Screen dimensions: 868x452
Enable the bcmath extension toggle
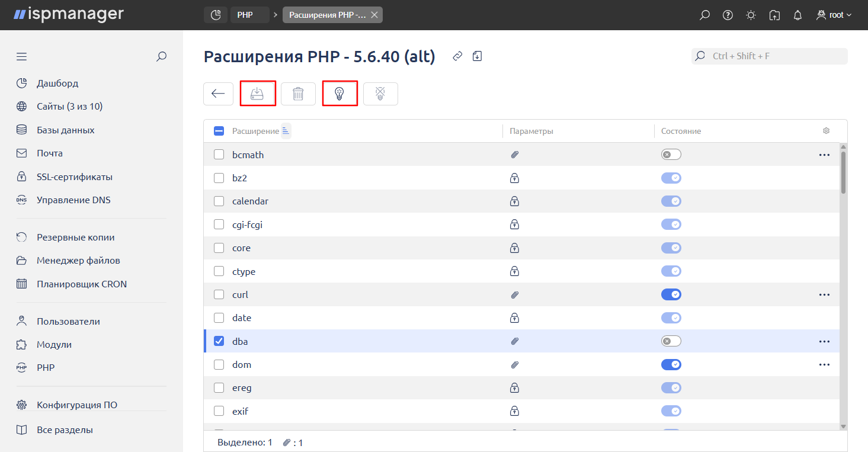pos(671,154)
